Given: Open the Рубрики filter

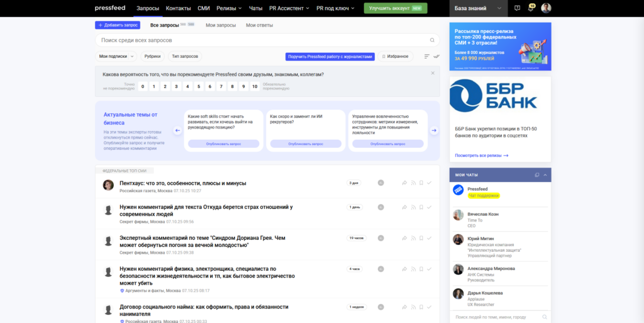Looking at the screenshot, I should (152, 56).
